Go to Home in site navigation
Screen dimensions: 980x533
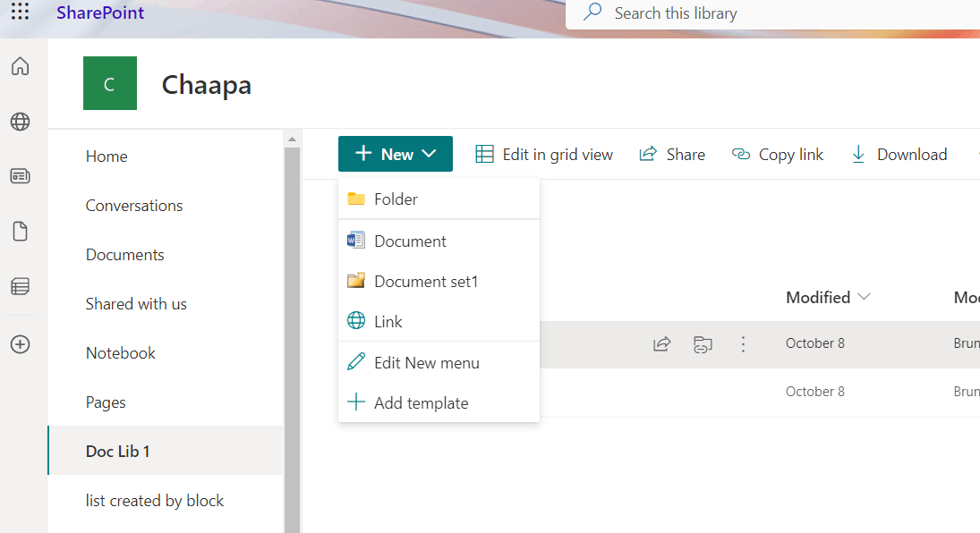click(107, 157)
